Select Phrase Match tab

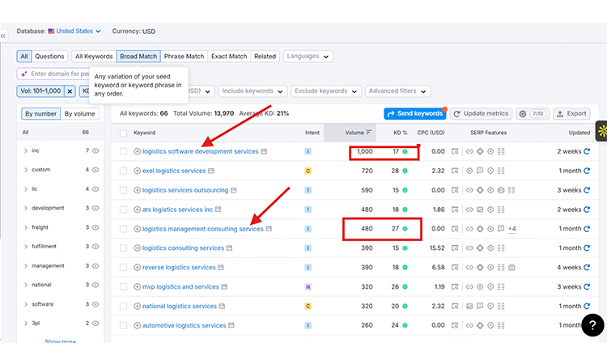pyautogui.click(x=184, y=57)
